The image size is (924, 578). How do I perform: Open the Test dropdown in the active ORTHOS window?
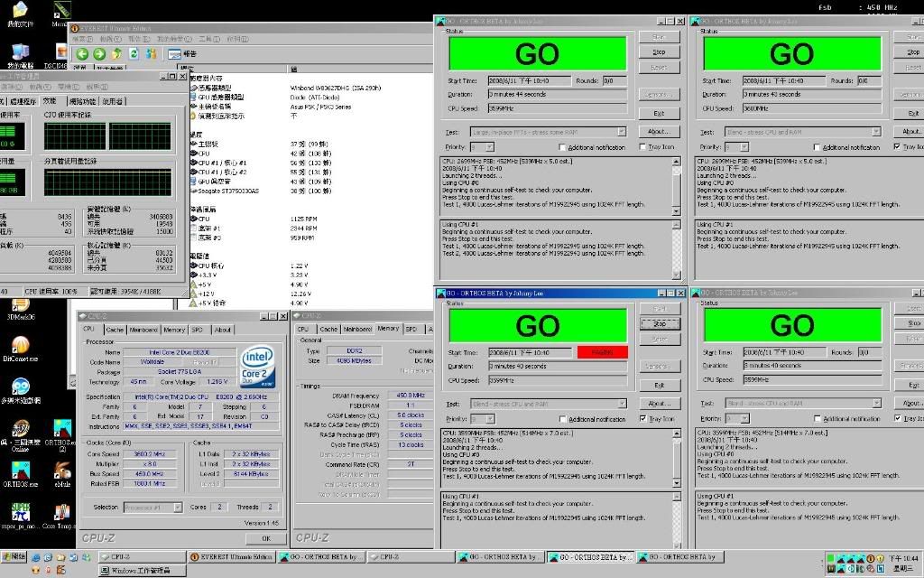click(622, 404)
